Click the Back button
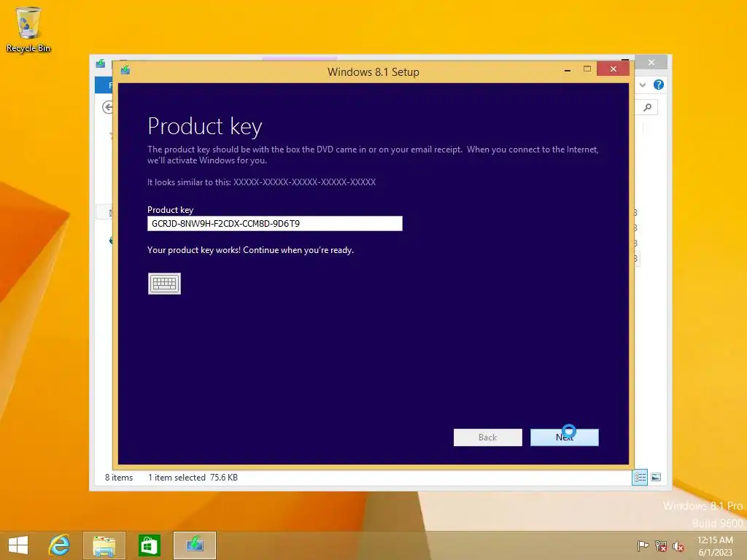This screenshot has width=747, height=560. click(x=488, y=437)
